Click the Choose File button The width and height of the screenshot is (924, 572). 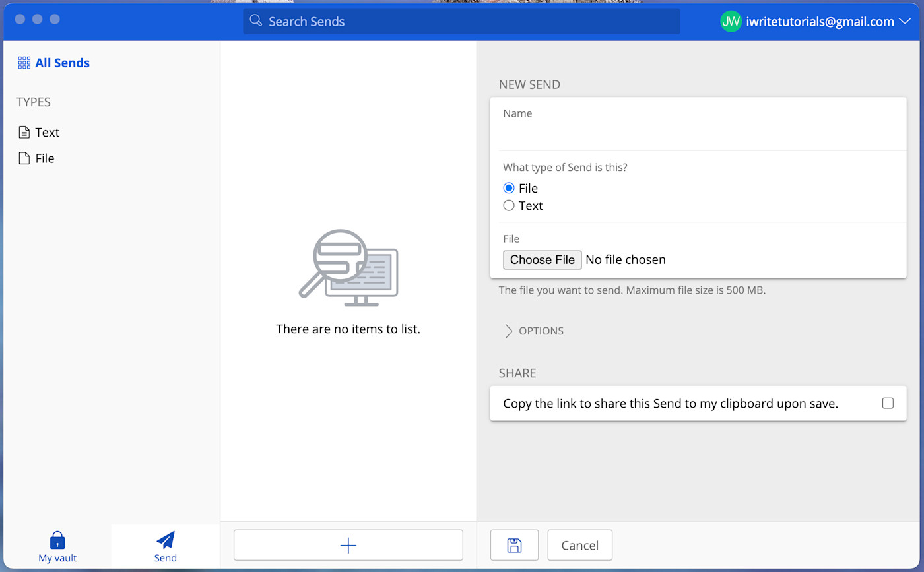tap(542, 259)
